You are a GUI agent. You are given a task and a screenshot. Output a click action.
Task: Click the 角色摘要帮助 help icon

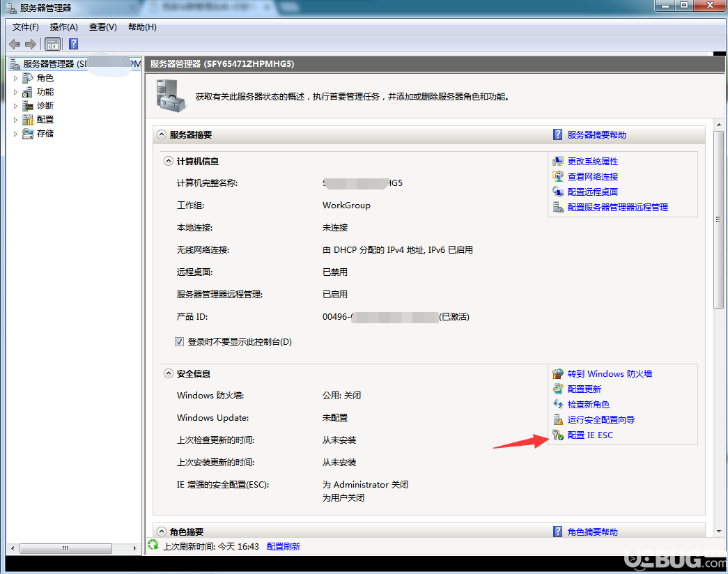point(557,532)
